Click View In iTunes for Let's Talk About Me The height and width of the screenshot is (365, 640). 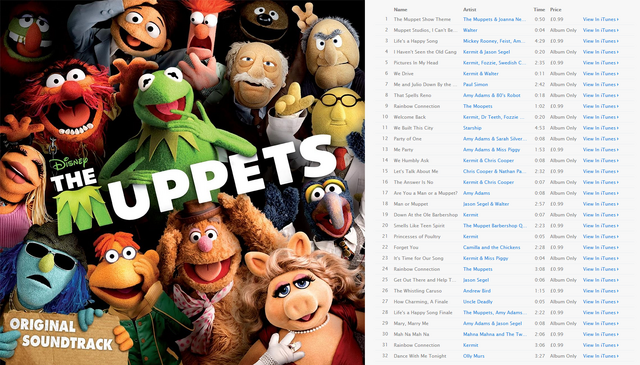[600, 171]
